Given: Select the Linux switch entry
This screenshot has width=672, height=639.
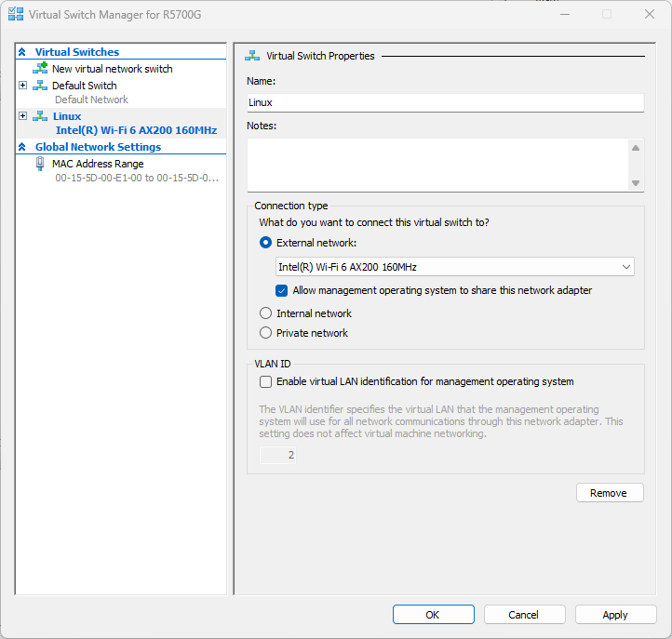Looking at the screenshot, I should click(67, 116).
